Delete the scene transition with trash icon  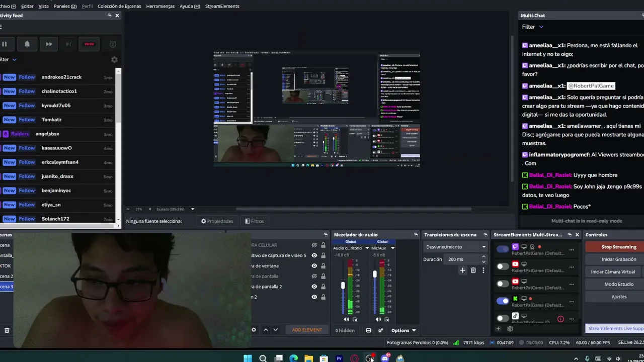point(473,270)
